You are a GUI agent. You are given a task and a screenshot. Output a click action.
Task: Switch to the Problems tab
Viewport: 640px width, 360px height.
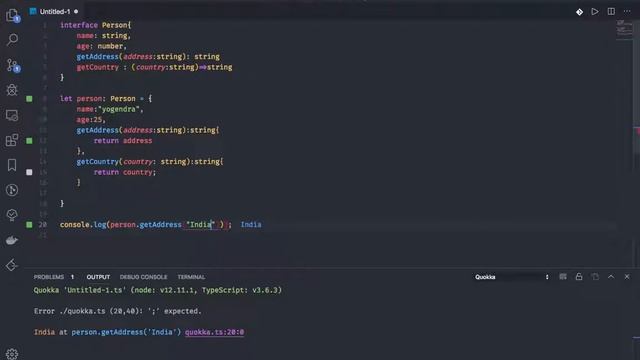(49, 277)
